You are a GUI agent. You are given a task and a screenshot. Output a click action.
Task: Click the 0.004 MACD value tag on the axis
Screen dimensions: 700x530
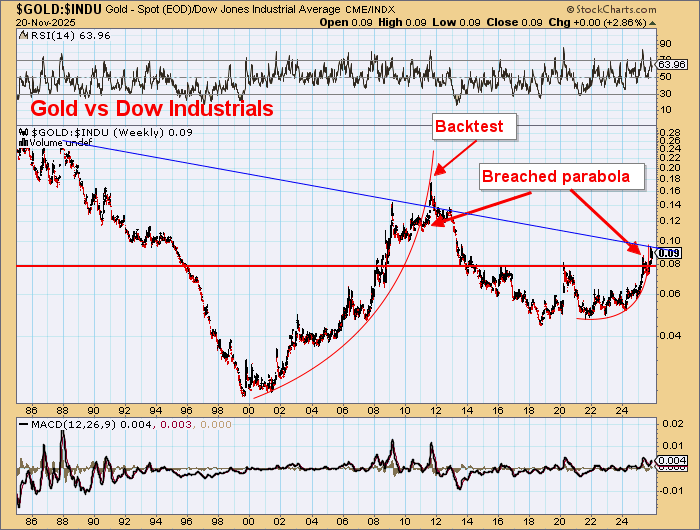(x=672, y=460)
